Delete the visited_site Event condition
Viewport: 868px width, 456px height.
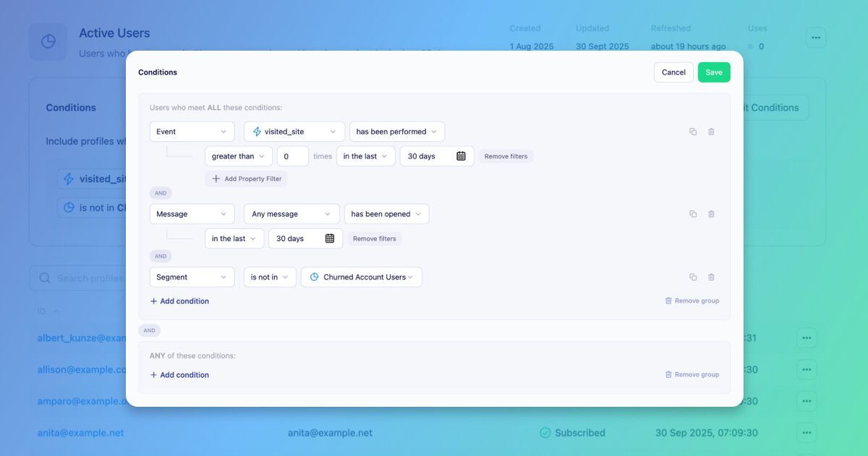pyautogui.click(x=711, y=132)
